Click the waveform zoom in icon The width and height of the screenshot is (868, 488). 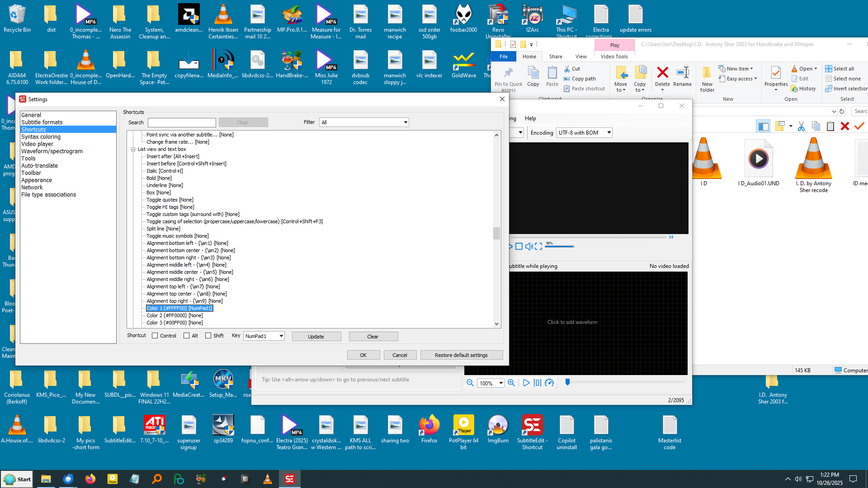[511, 383]
